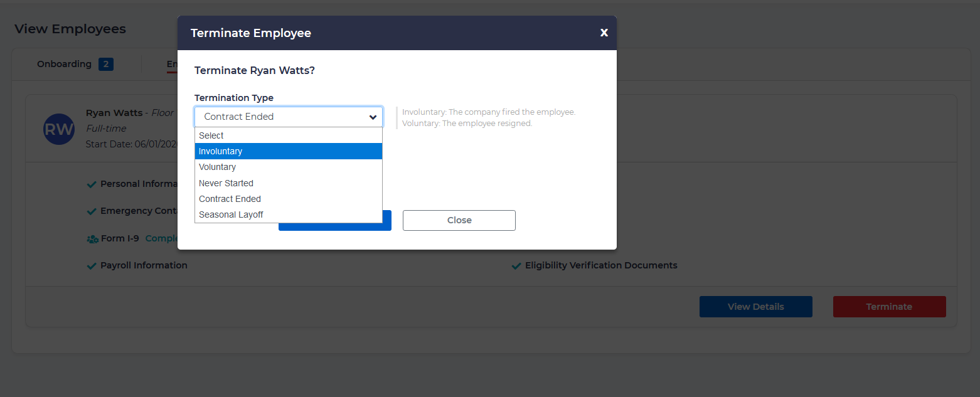This screenshot has width=980, height=397.
Task: Click the Personal Information checkmark icon
Action: [92, 184]
